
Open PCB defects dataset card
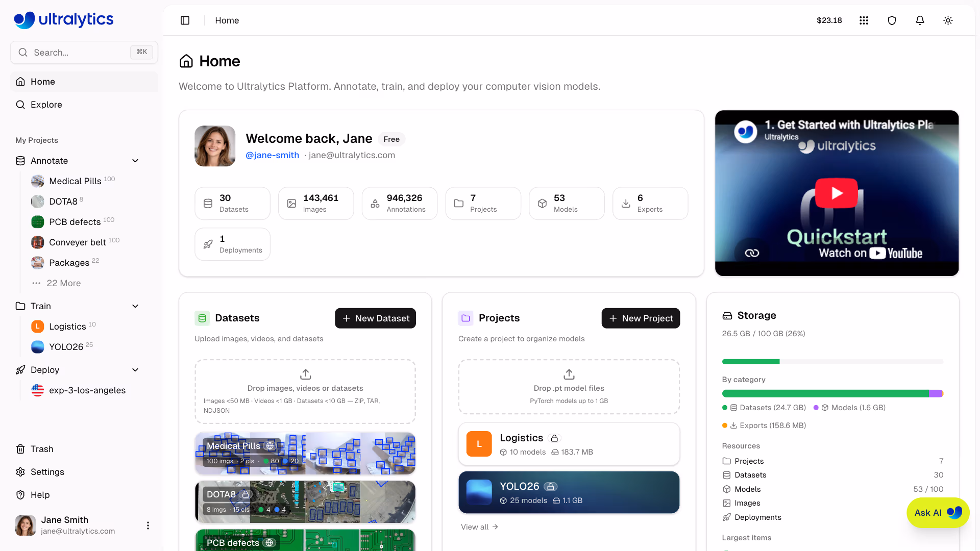point(305,540)
